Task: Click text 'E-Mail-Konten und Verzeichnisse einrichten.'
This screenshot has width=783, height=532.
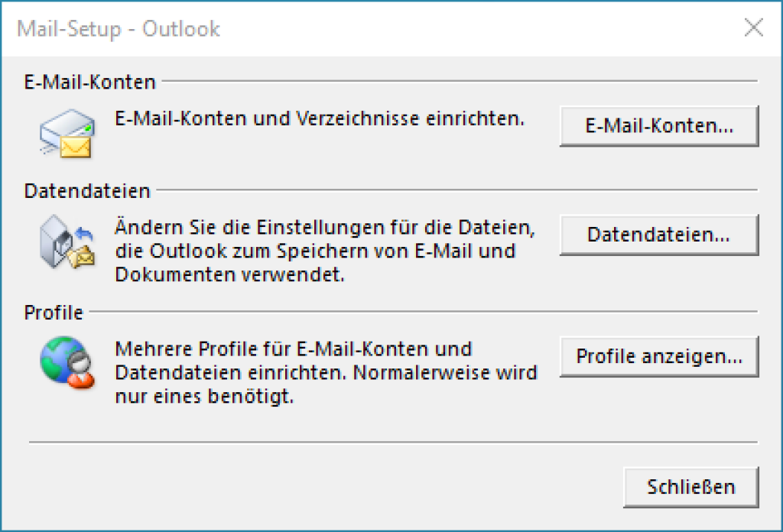Action: tap(320, 118)
